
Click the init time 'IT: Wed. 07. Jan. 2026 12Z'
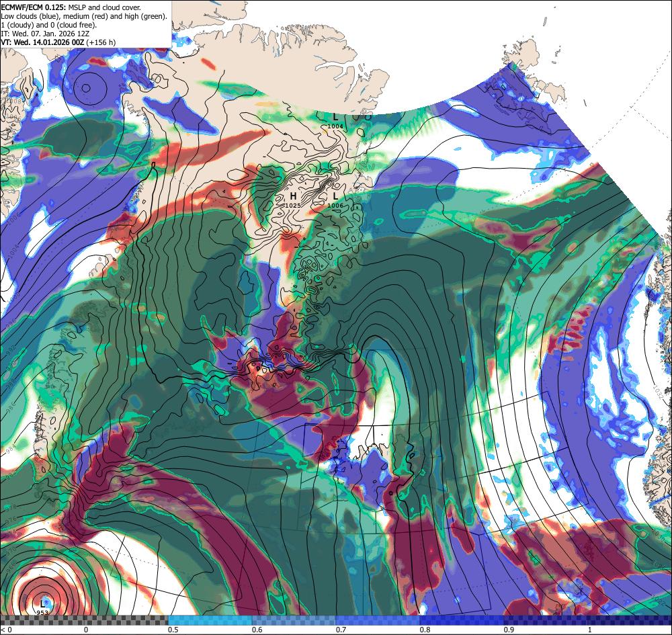pyautogui.click(x=45, y=34)
